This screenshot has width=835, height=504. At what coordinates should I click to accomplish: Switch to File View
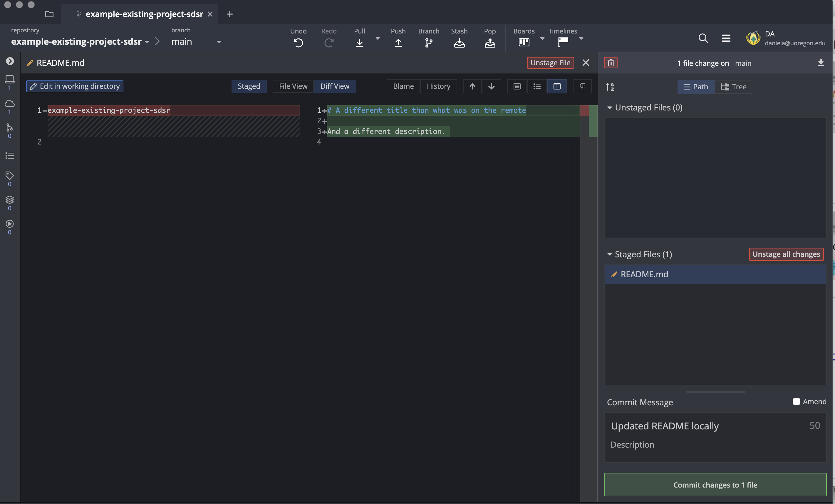(293, 86)
